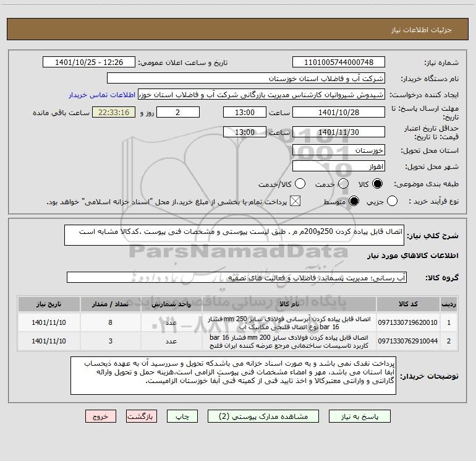Click the remaining time field 22:33:16
The image size is (476, 461).
(114, 112)
